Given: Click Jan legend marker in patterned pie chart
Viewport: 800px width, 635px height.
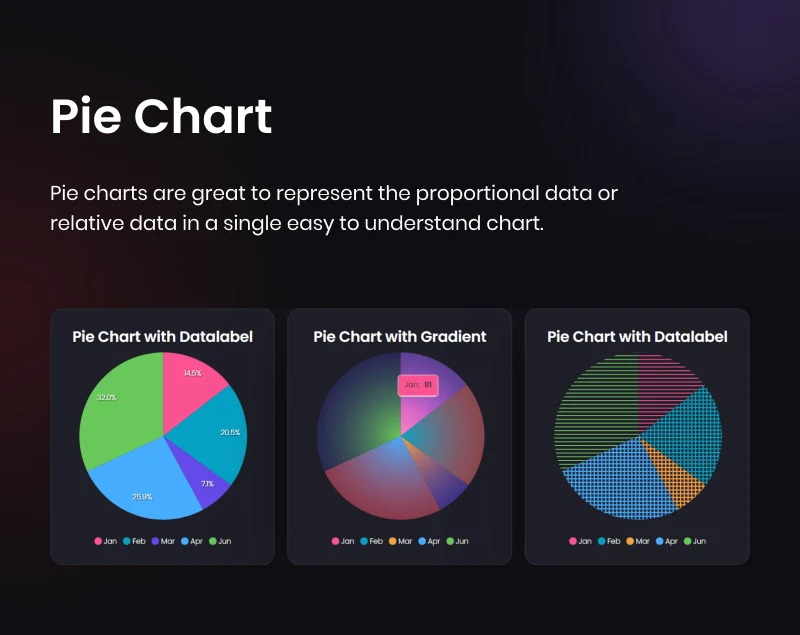Looking at the screenshot, I should (x=574, y=541).
